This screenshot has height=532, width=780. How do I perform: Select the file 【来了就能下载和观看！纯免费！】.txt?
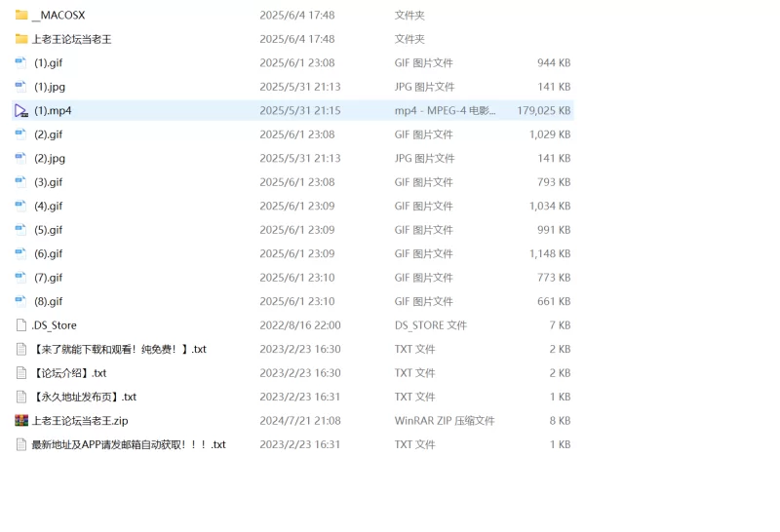coord(119,349)
